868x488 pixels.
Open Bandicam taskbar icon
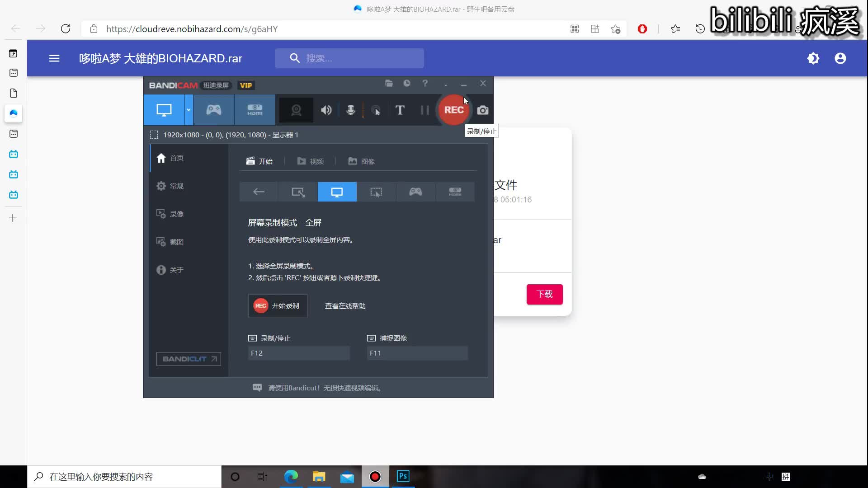pyautogui.click(x=375, y=477)
